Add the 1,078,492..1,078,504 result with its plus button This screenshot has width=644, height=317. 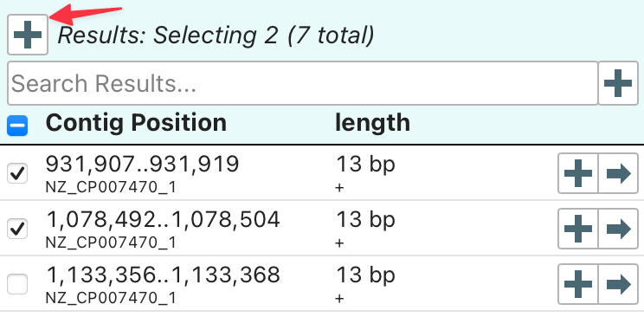coord(578,229)
